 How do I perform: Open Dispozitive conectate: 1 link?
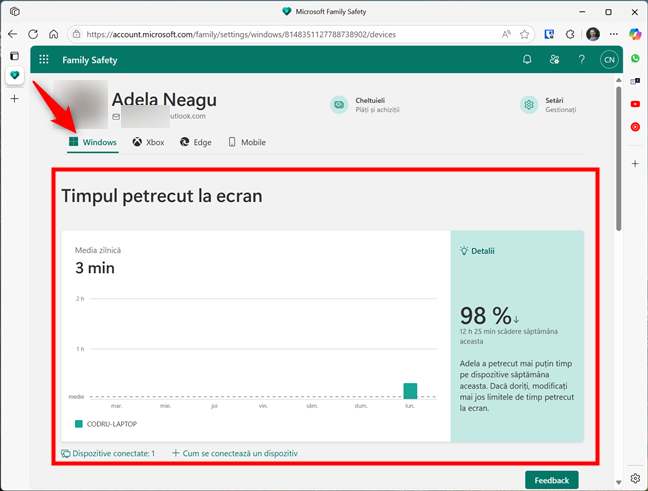click(108, 453)
